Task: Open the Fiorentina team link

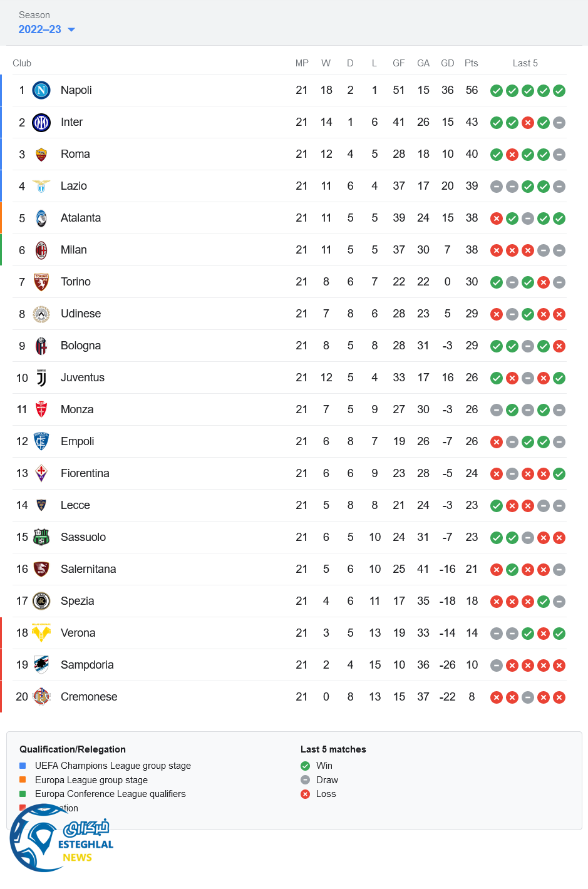Action: (x=85, y=473)
